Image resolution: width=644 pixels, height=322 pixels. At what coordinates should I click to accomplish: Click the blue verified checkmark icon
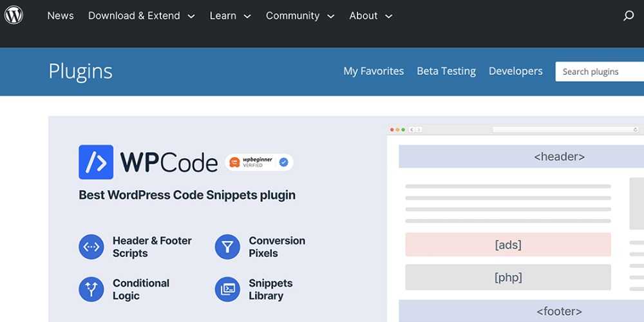coord(284,162)
